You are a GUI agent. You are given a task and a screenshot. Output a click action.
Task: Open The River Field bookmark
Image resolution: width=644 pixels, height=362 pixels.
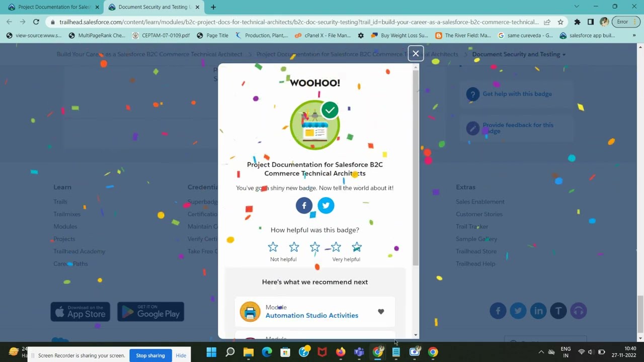pos(463,36)
